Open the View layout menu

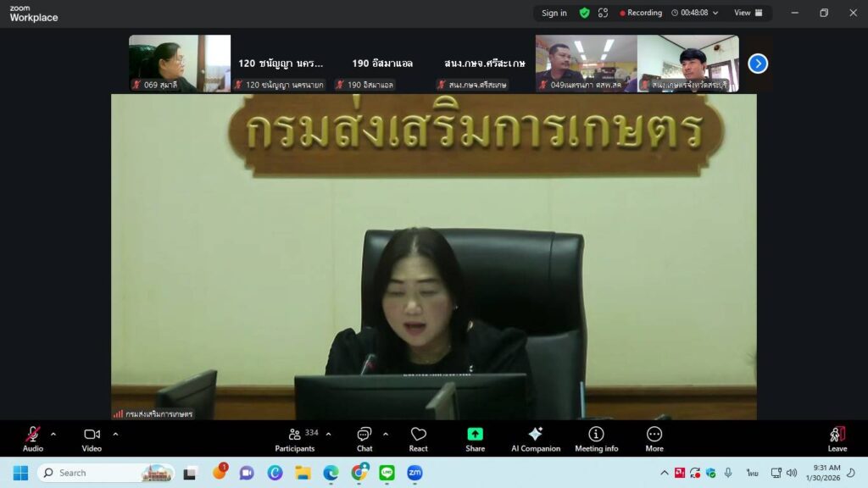click(x=748, y=13)
